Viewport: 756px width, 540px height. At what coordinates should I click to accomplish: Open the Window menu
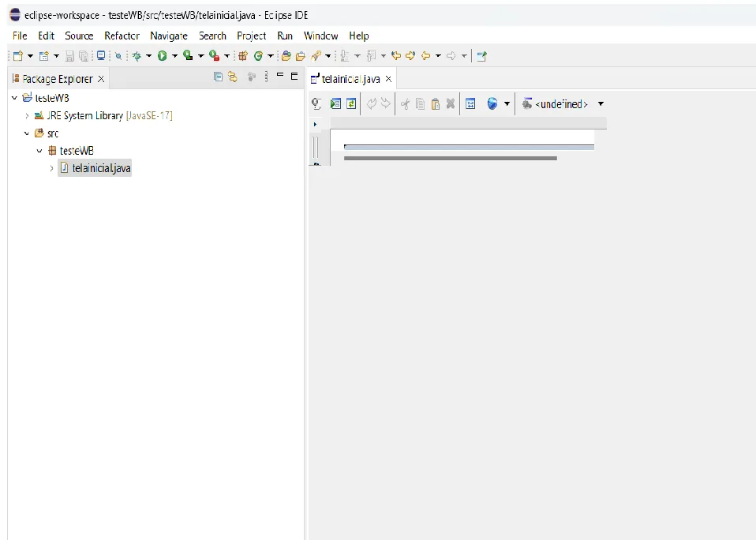point(320,36)
